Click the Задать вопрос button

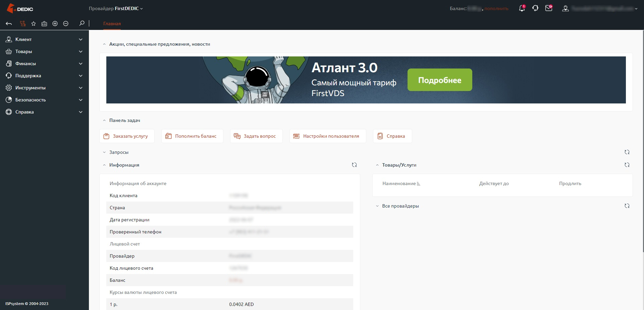point(256,136)
